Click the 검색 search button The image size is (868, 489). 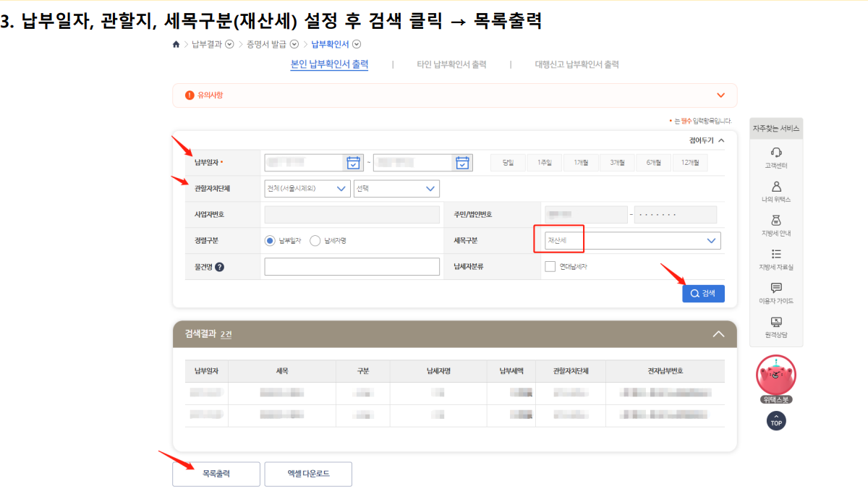pos(702,293)
